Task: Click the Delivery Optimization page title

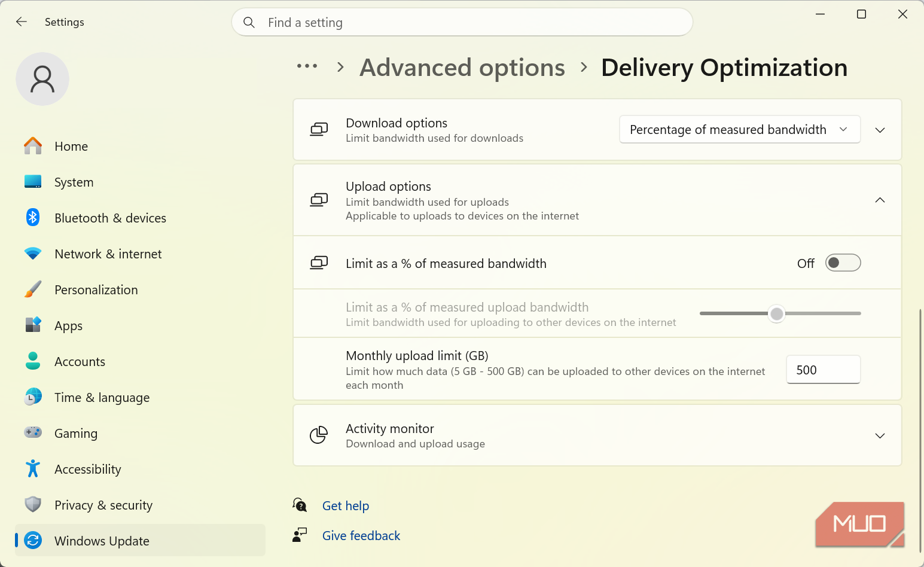Action: pyautogui.click(x=724, y=68)
